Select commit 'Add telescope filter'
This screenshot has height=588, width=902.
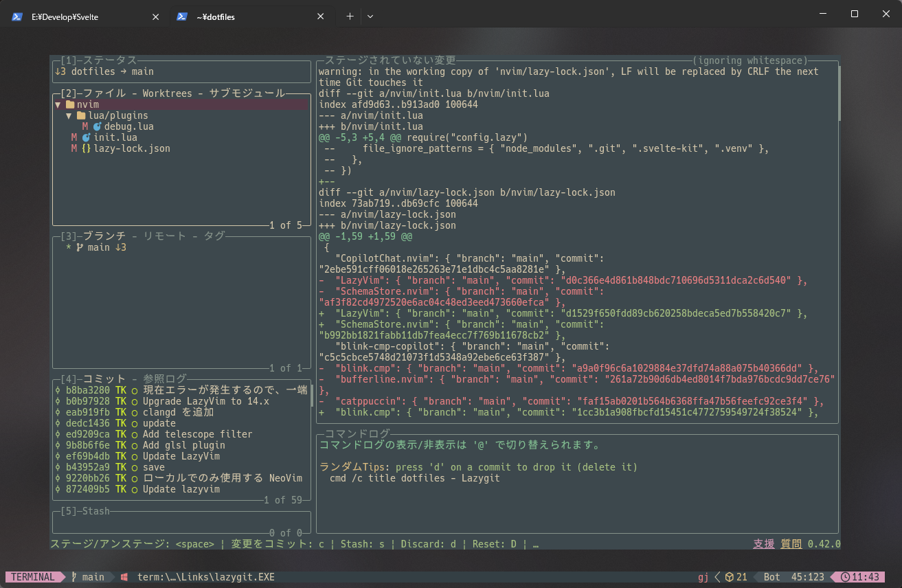tap(181, 434)
